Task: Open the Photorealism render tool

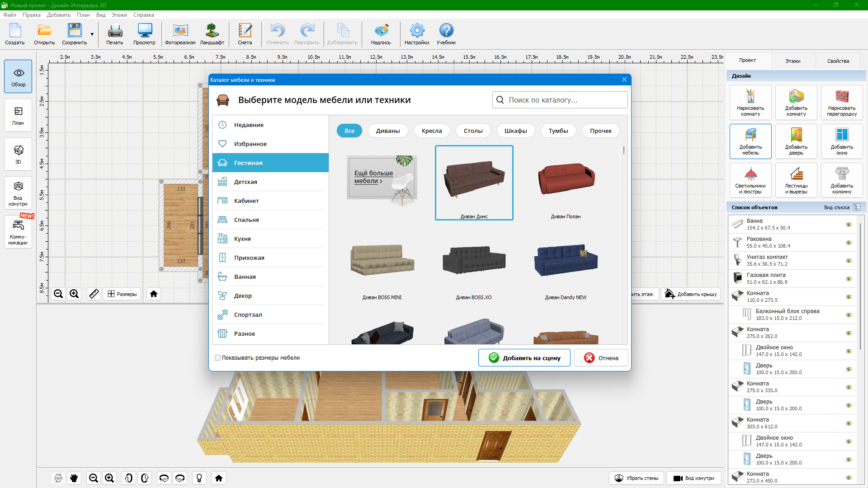Action: pos(180,34)
